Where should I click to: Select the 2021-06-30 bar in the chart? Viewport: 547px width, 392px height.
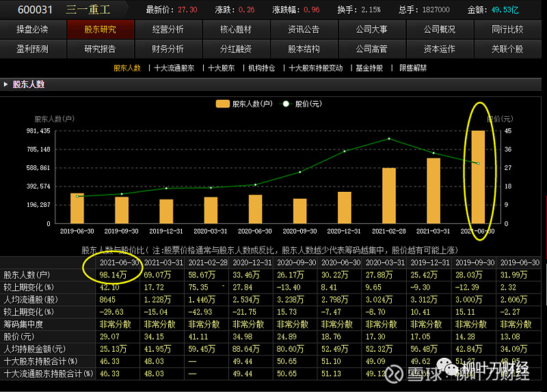478,177
